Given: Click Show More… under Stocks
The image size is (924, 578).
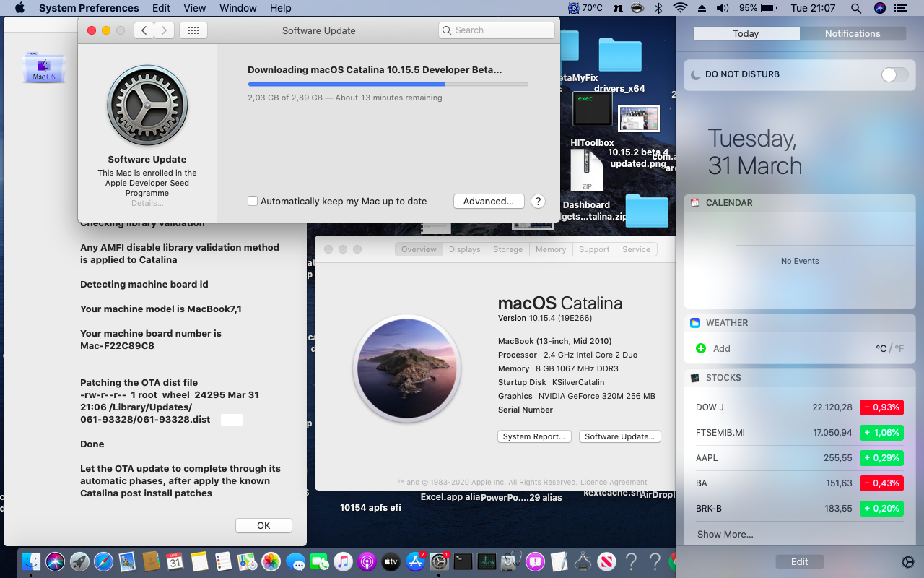Looking at the screenshot, I should point(725,534).
